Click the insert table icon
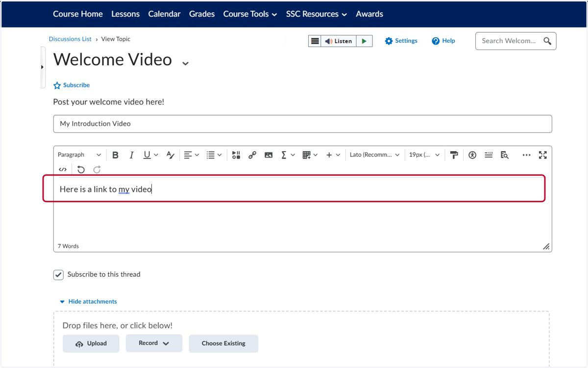 click(307, 155)
